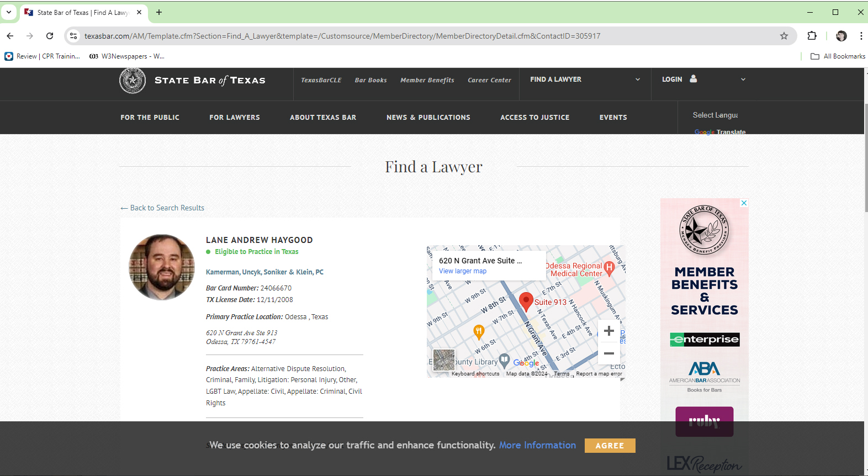868x476 pixels.
Task: Open the For the Public menu
Action: tap(150, 118)
